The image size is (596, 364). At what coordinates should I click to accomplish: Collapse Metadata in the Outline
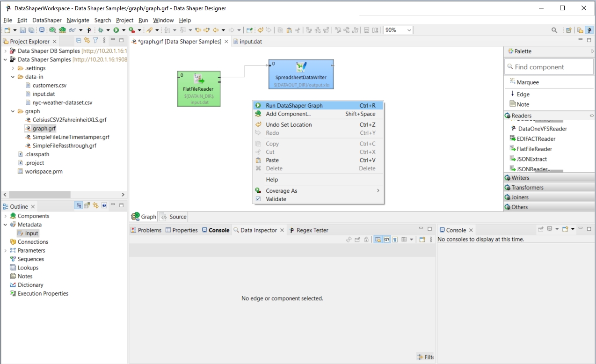pyautogui.click(x=6, y=225)
